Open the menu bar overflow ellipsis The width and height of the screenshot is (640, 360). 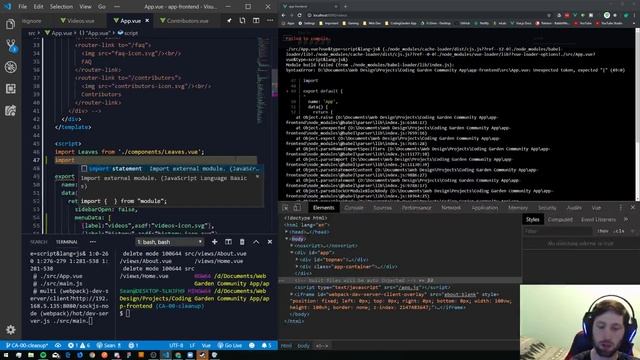[x=117, y=7]
